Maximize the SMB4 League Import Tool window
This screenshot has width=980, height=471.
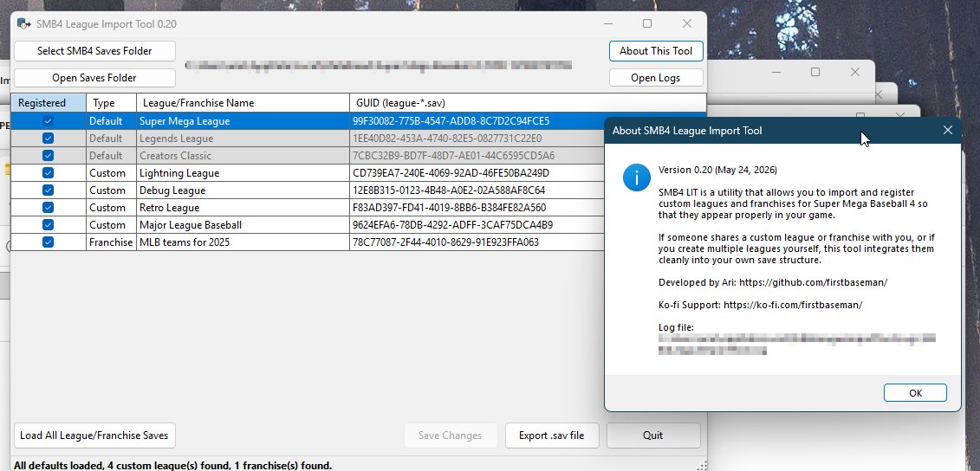(647, 23)
